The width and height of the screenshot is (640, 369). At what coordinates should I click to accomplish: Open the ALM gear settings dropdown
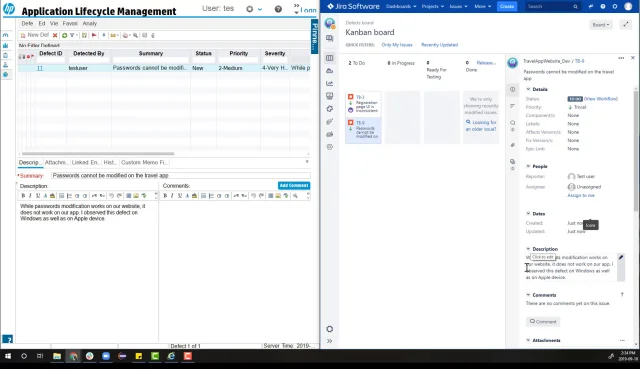pos(253,9)
